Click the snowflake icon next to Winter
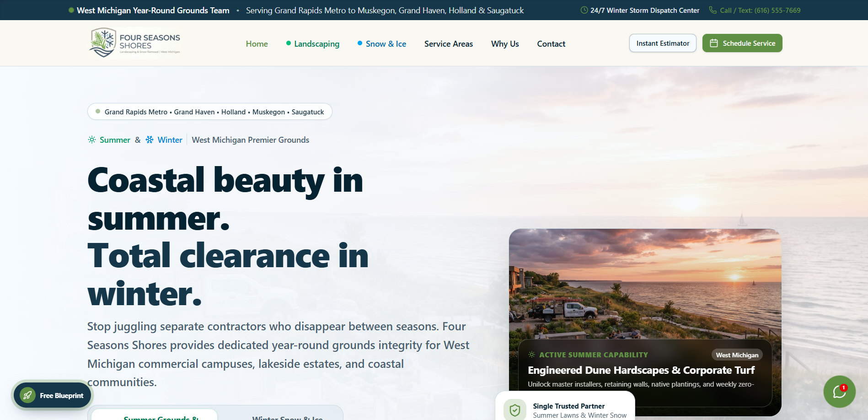Screen dimensions: 868x420 150,140
